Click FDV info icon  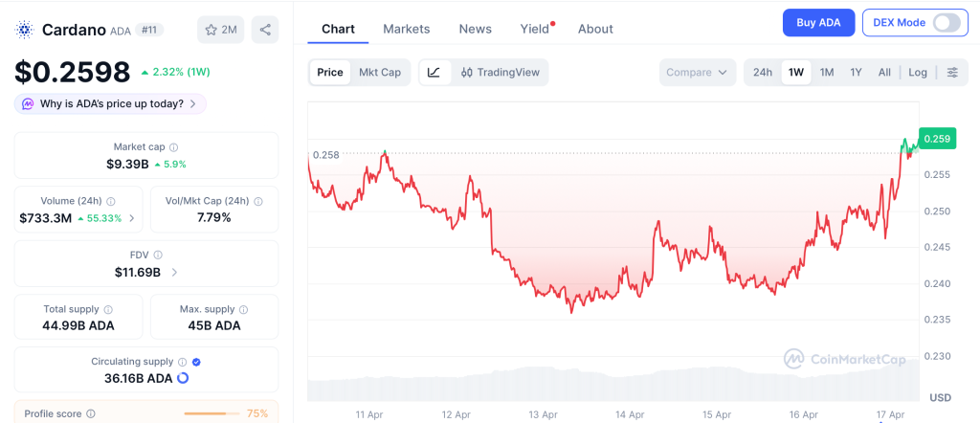158,256
